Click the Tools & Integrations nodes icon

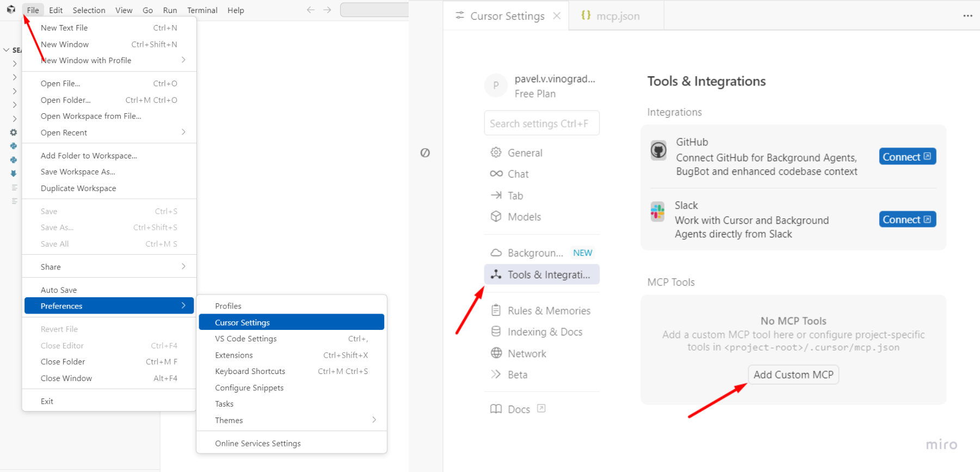click(496, 274)
